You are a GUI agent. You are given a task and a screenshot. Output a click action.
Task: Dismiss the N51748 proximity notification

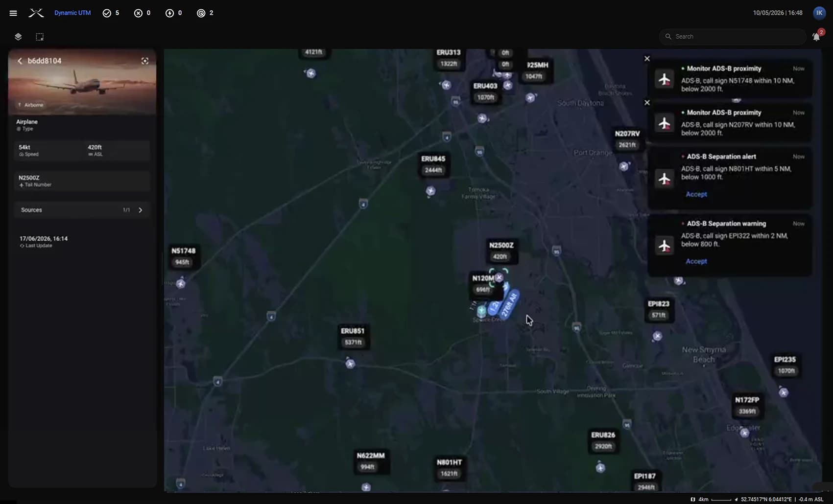(647, 59)
